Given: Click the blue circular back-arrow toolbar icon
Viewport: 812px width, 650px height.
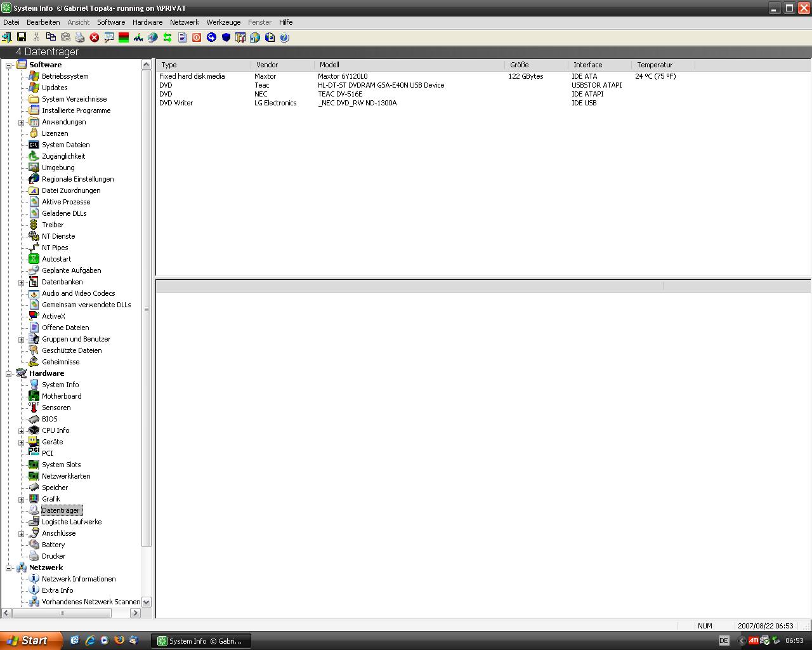Looking at the screenshot, I should 211,37.
